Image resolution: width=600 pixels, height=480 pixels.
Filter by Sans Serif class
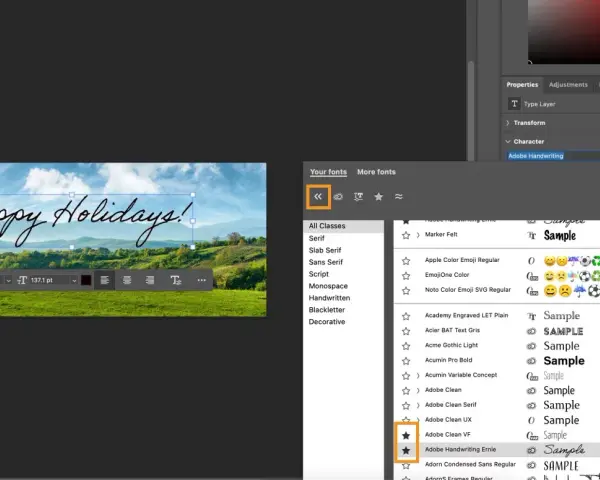click(x=326, y=262)
